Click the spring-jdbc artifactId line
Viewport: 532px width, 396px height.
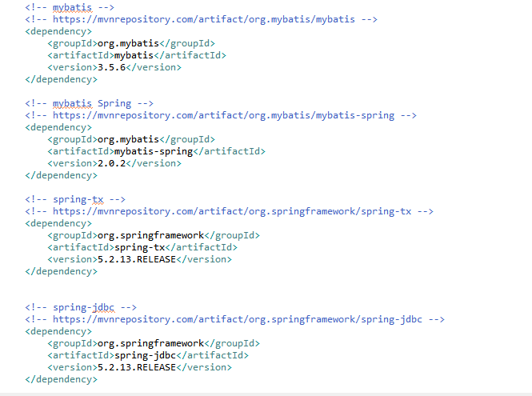[x=148, y=355]
